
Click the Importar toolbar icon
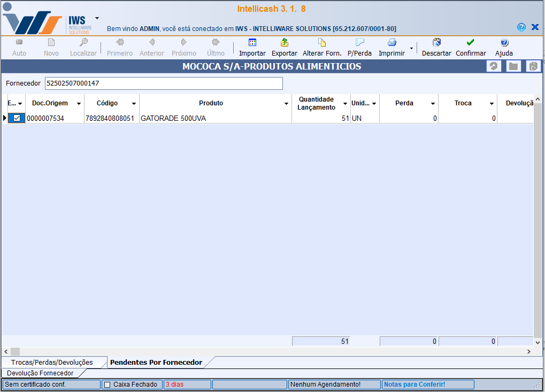click(252, 43)
